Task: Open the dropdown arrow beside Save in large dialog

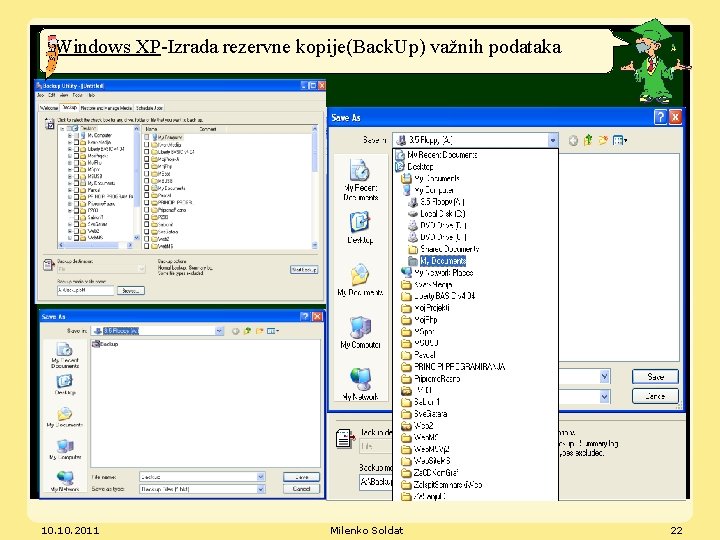Action: [605, 377]
